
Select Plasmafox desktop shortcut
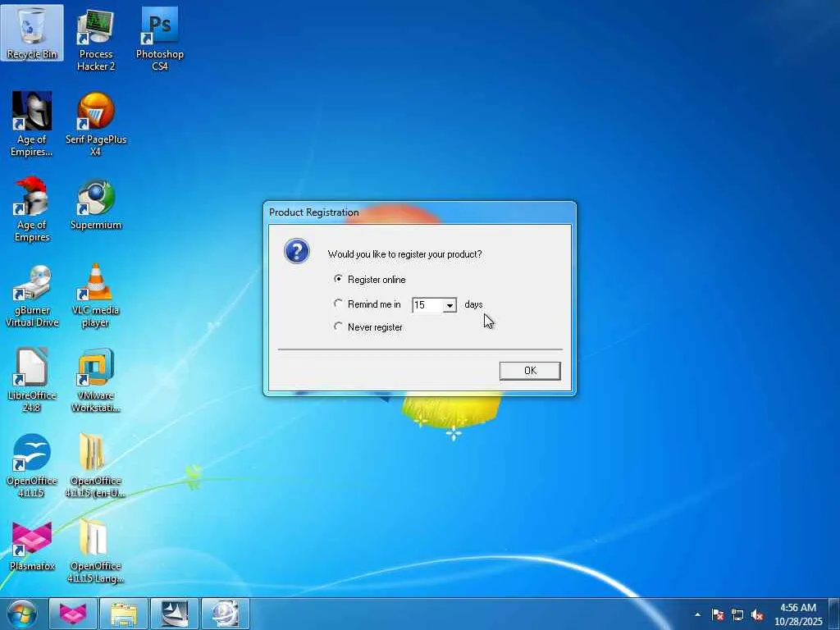click(32, 546)
